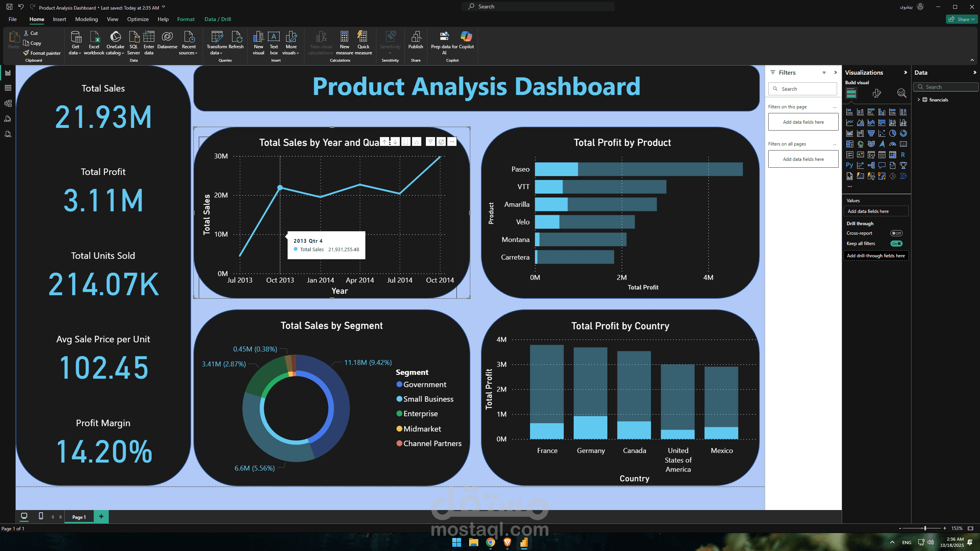Collapse the Visualizations pane chevron
This screenshot has width=980, height=551.
tap(905, 72)
